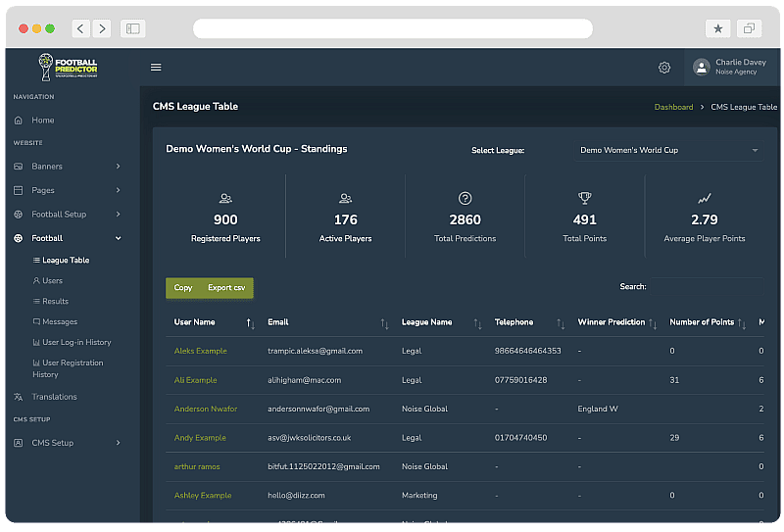Click England W winner prediction cell
Viewport: 784px width, 532px height.
click(598, 409)
